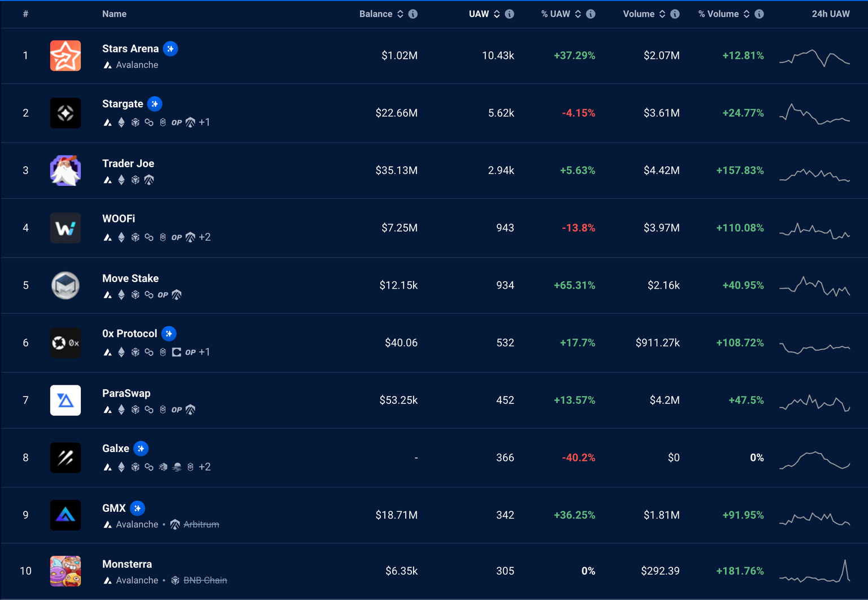This screenshot has height=600, width=868.
Task: Expand the +1 chains list for Stargate
Action: (x=205, y=122)
